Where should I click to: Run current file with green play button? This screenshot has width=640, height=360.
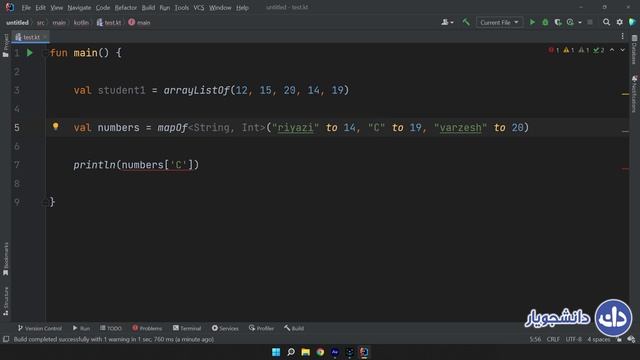(532, 22)
